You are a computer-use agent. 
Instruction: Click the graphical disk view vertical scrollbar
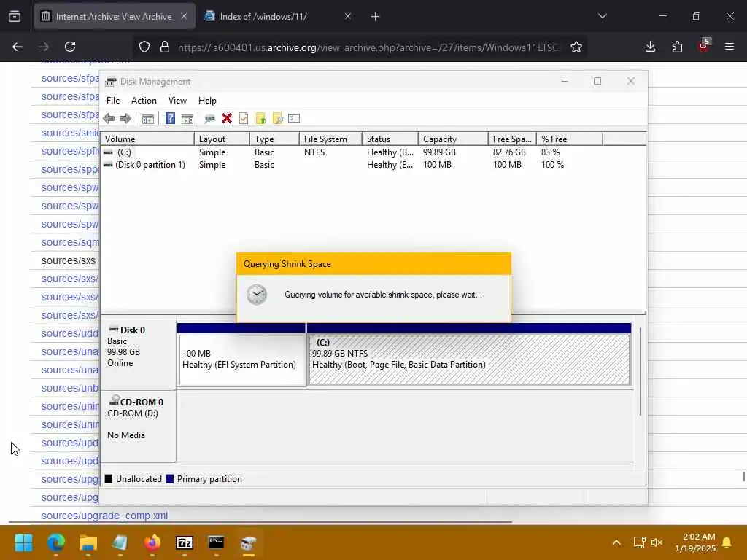(x=640, y=371)
